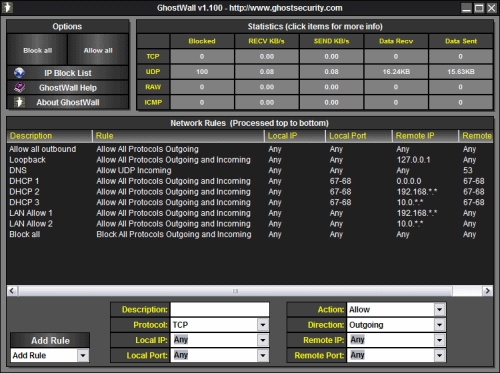
Task: Click into the Description input field
Action: click(220, 310)
